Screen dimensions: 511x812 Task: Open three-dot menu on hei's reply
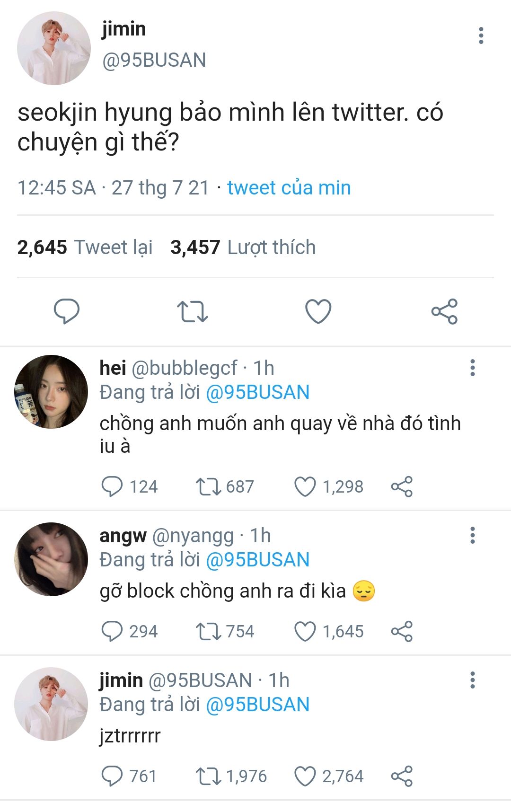[472, 368]
